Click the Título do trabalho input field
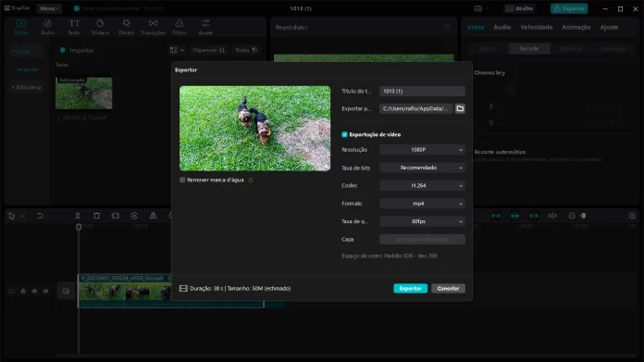The image size is (644, 362). [422, 92]
